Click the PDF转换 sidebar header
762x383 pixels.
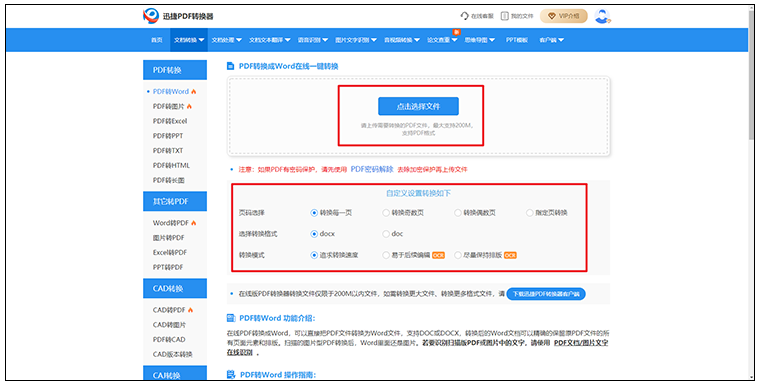(175, 70)
